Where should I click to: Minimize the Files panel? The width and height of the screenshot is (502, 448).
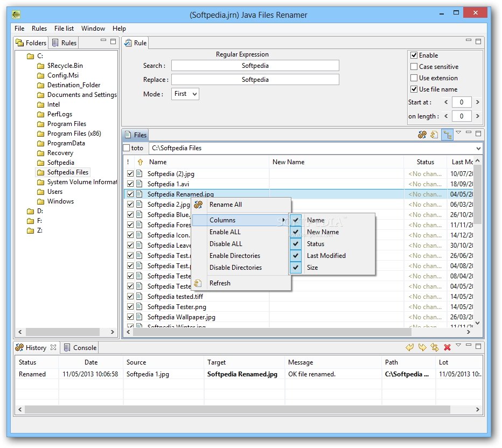point(469,132)
